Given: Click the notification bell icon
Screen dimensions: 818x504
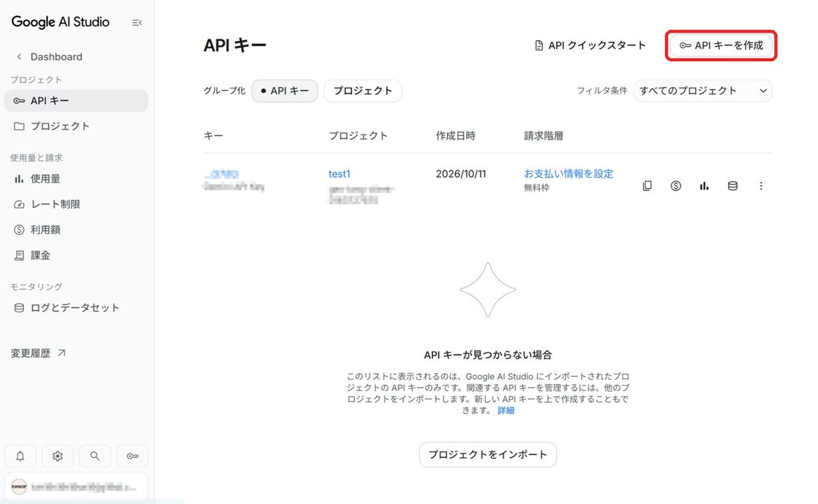Looking at the screenshot, I should pos(20,456).
